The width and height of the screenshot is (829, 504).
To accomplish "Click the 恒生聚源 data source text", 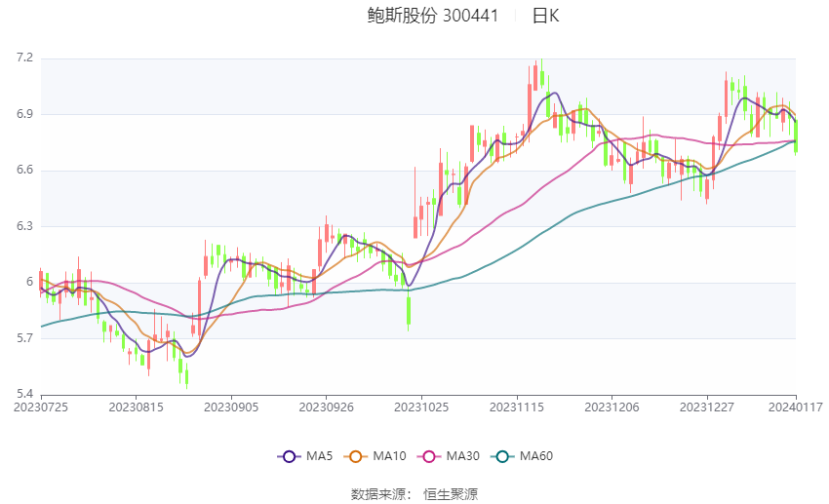I will point(451,494).
